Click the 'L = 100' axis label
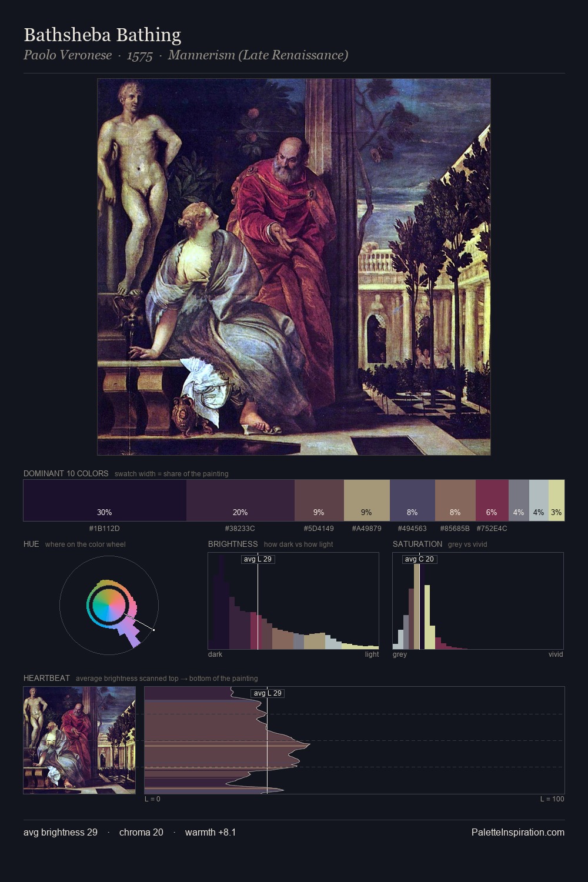588x882 pixels. (552, 799)
